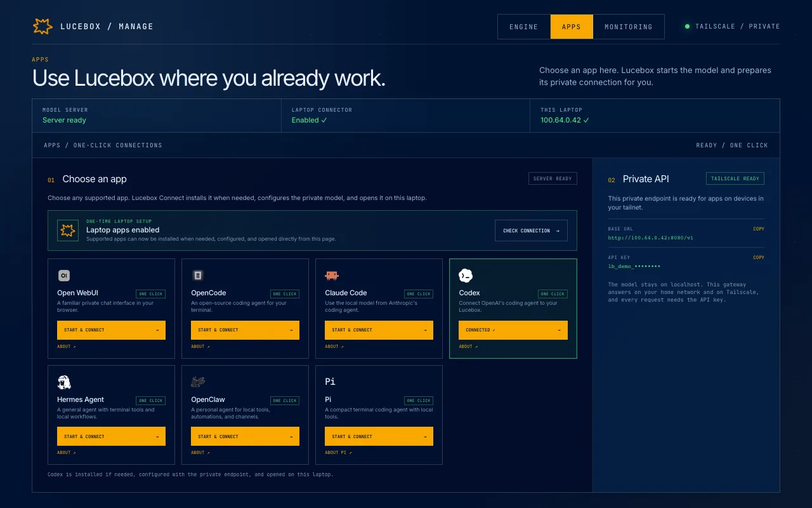
Task: Copy the API Key
Action: [x=759, y=257]
